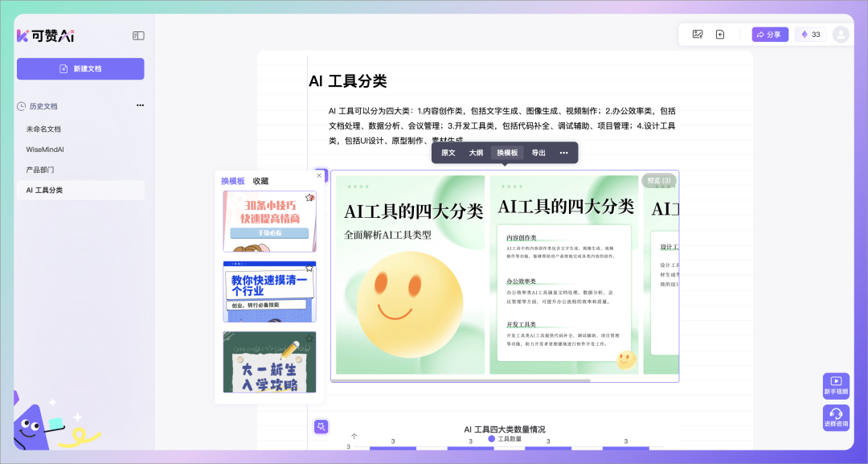Click the AI 工具分类 document heading
This screenshot has width=868, height=464.
click(x=348, y=81)
